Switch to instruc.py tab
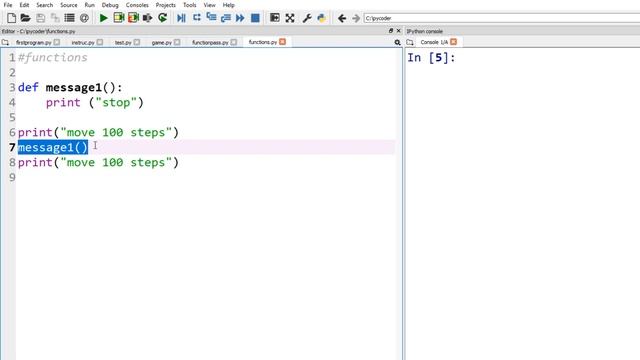640x360 pixels. click(83, 42)
